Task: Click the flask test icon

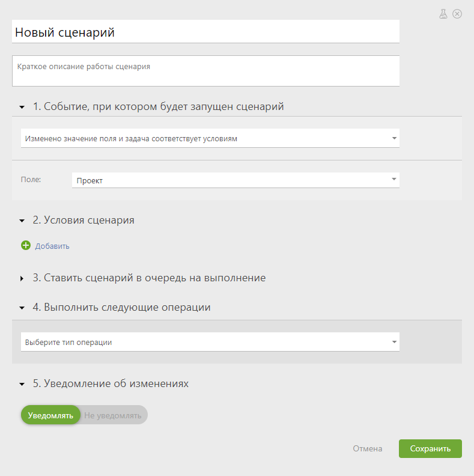Action: (443, 14)
